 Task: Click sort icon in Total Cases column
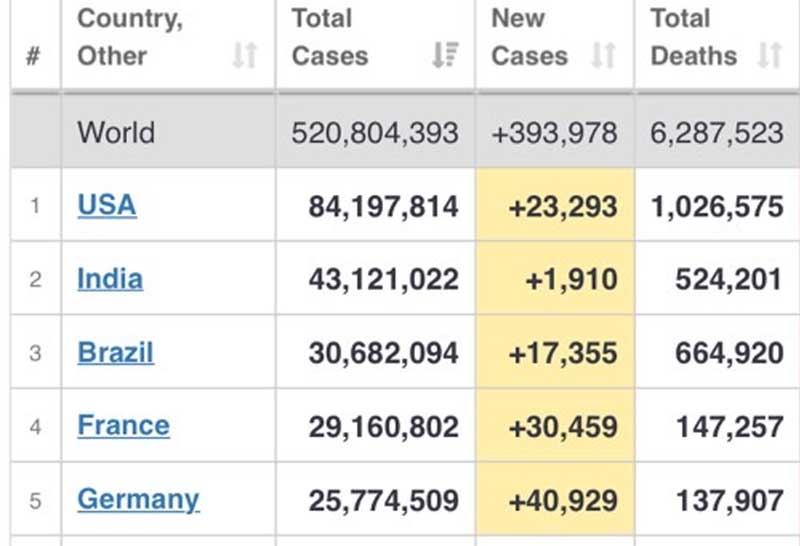click(x=445, y=56)
